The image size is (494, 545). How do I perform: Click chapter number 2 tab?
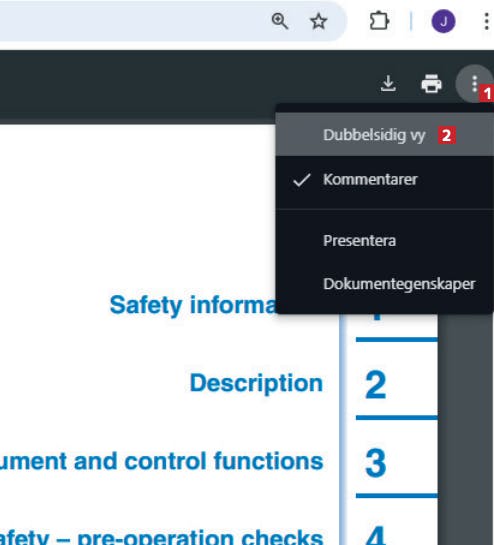376,384
